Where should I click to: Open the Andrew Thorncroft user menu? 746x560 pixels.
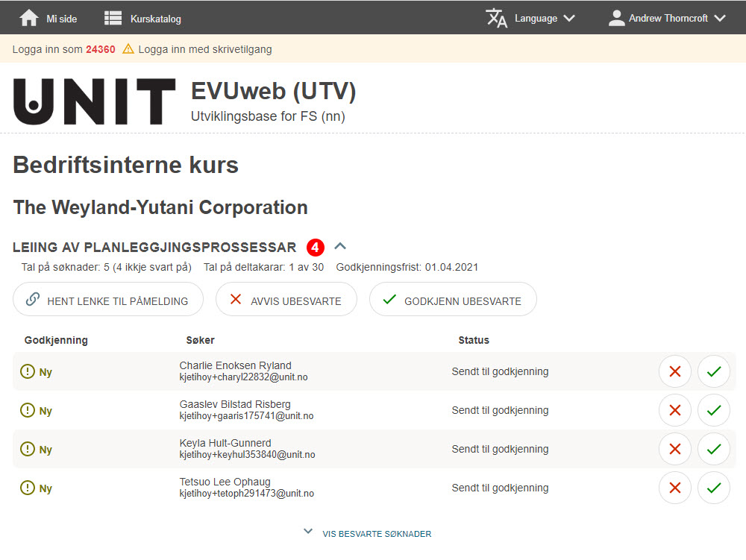coord(667,18)
